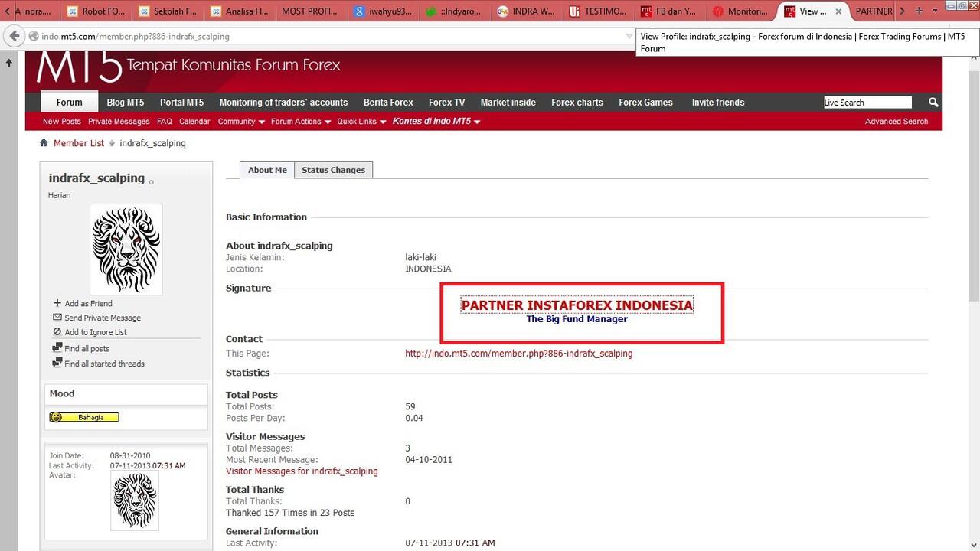Viewport: 980px width, 551px height.
Task: Click the envelope icon for Send Private Message
Action: [57, 317]
